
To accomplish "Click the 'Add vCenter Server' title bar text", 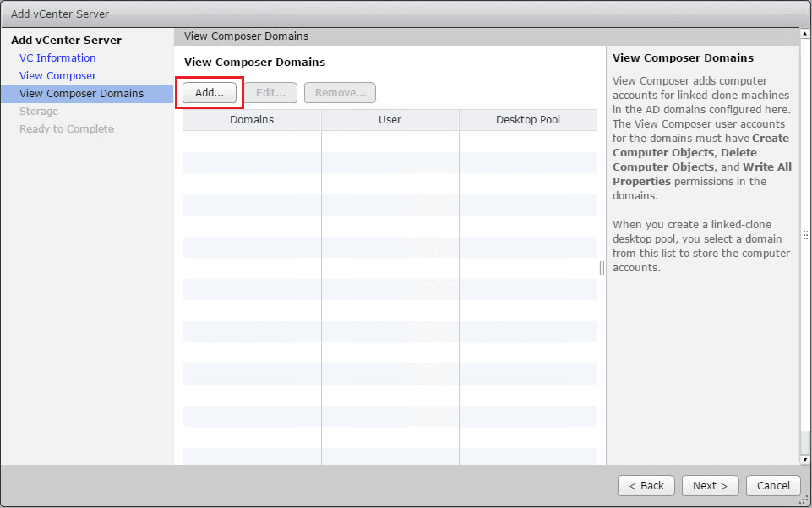I will 60,14.
